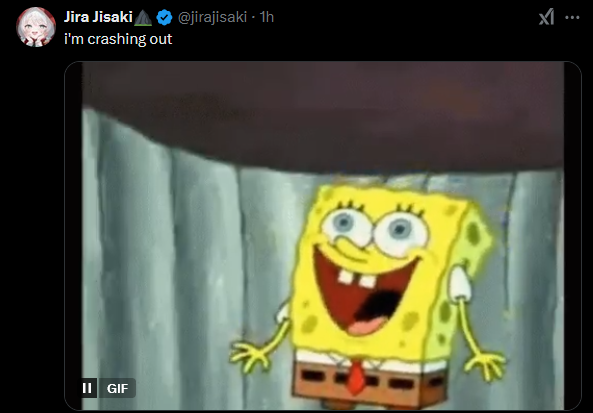Click the tweet text "i'm crashing out"
Image resolution: width=593 pixels, height=413 pixels.
click(x=118, y=39)
